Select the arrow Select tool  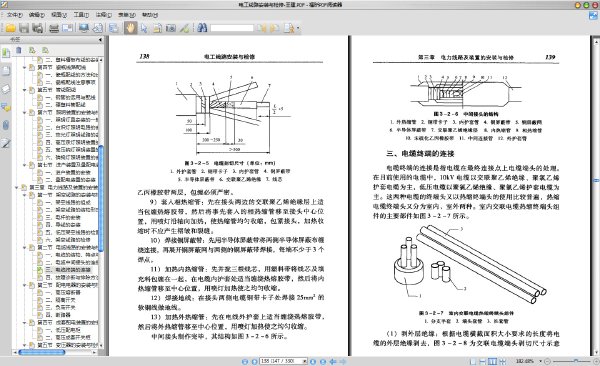144,28
